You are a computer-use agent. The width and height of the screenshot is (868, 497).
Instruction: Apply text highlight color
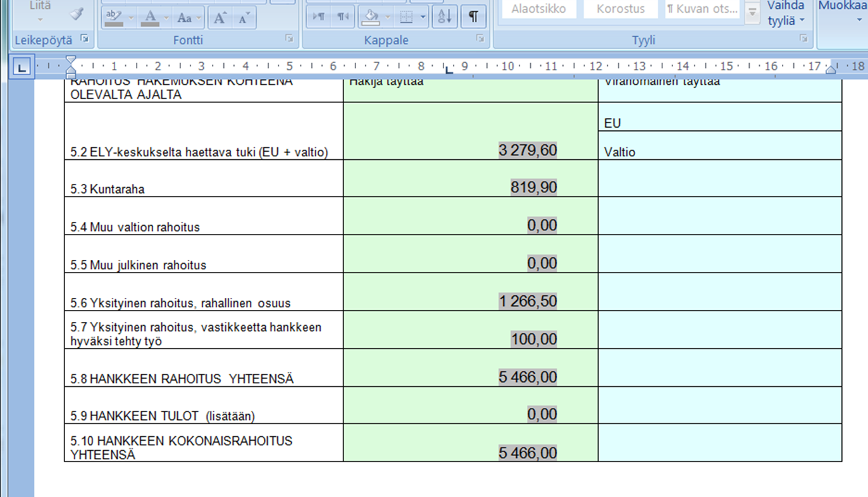coord(114,17)
